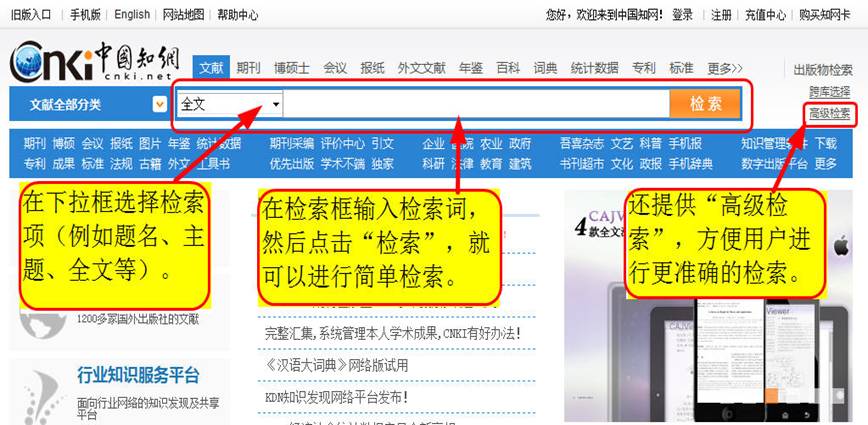Viewport: 868px width, 425px height.
Task: Open 引文 link
Action: pyautogui.click(x=383, y=144)
